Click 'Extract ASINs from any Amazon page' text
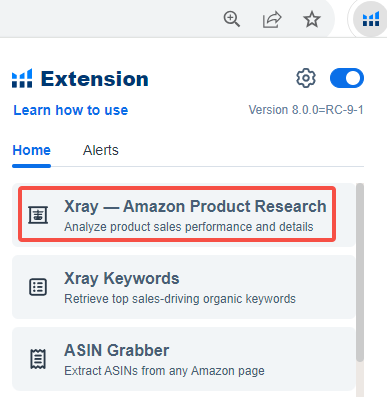The width and height of the screenshot is (387, 397). [164, 371]
